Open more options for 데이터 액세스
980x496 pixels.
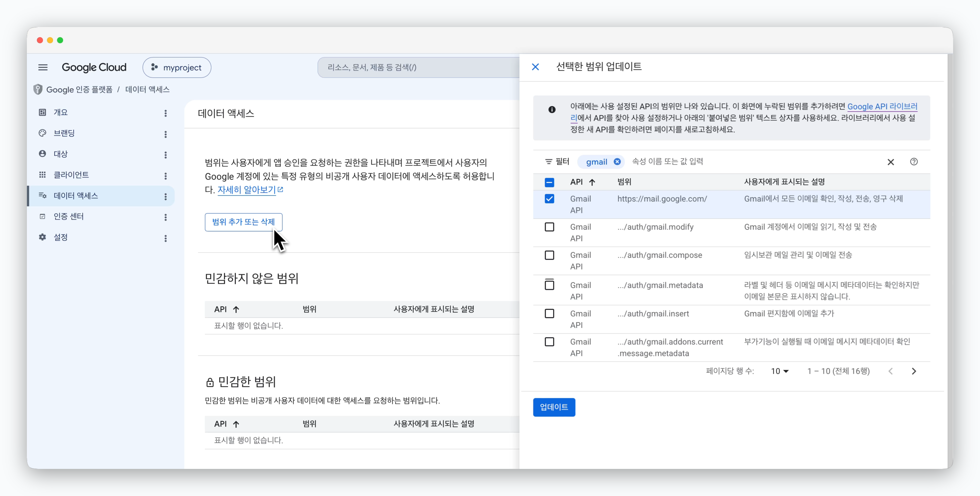(x=165, y=197)
